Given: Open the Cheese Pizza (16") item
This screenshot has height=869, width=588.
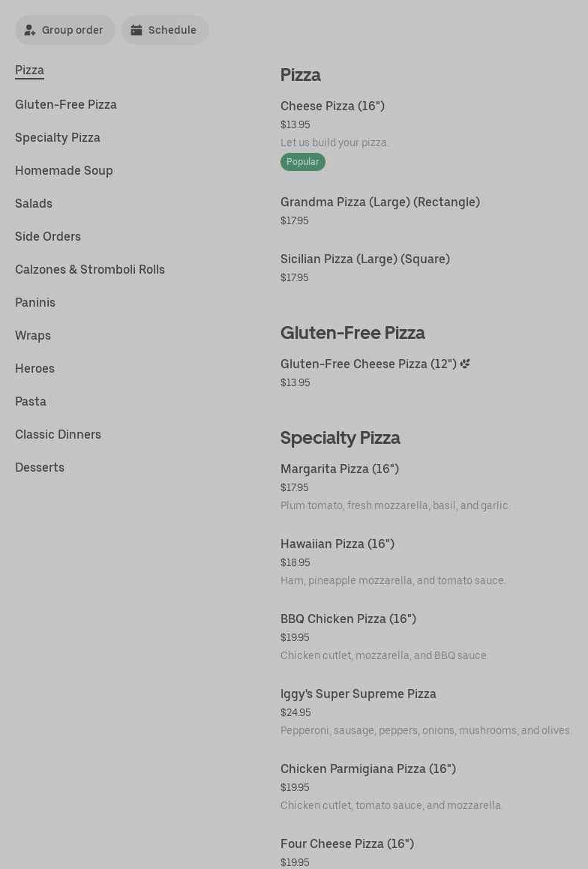Looking at the screenshot, I should coord(332,106).
